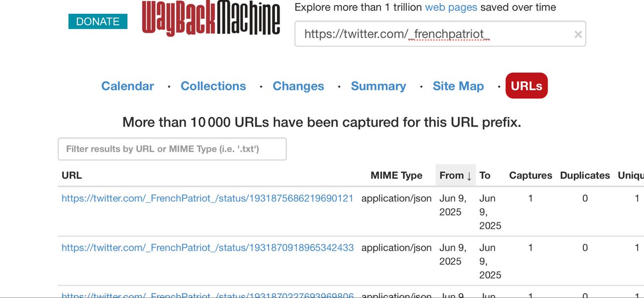The image size is (644, 298).
Task: Switch to the Calendar tab
Action: click(x=128, y=86)
